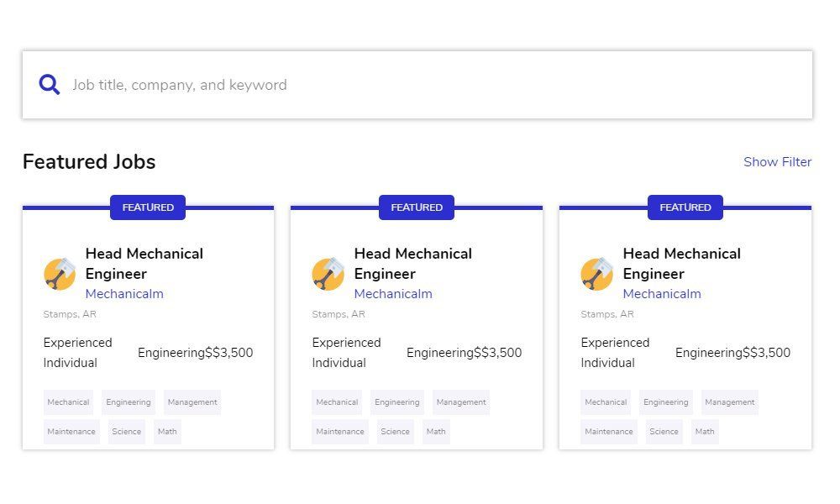
Task: Select the Math tag on the first card
Action: [167, 432]
